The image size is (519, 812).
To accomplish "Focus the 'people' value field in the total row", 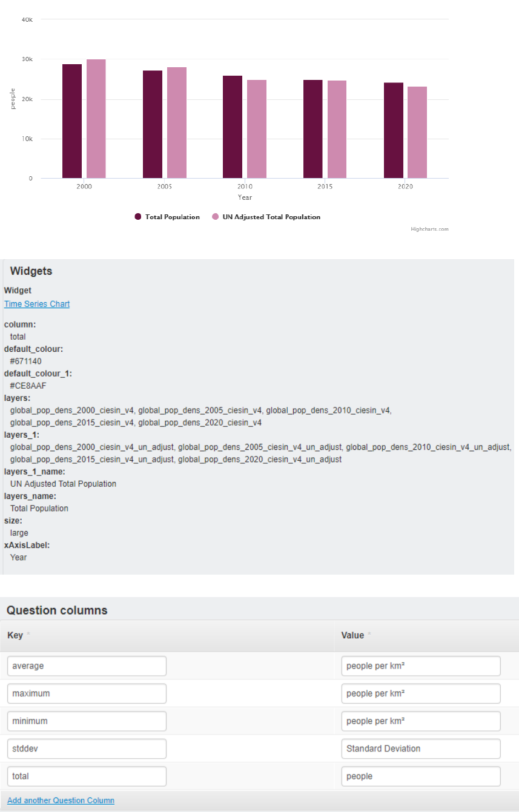I will [x=421, y=776].
